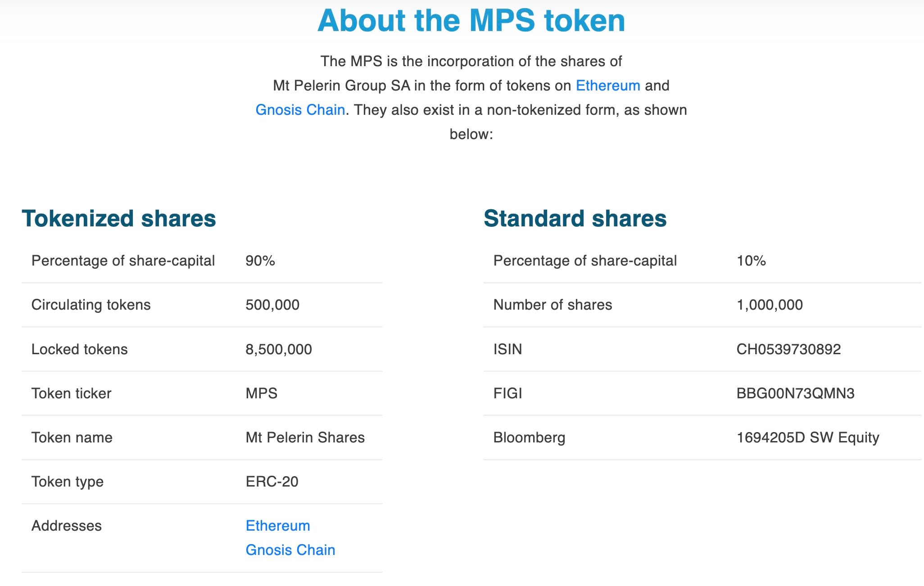
Task: Select the FIGI value BBG00N73QMN3
Action: click(795, 393)
